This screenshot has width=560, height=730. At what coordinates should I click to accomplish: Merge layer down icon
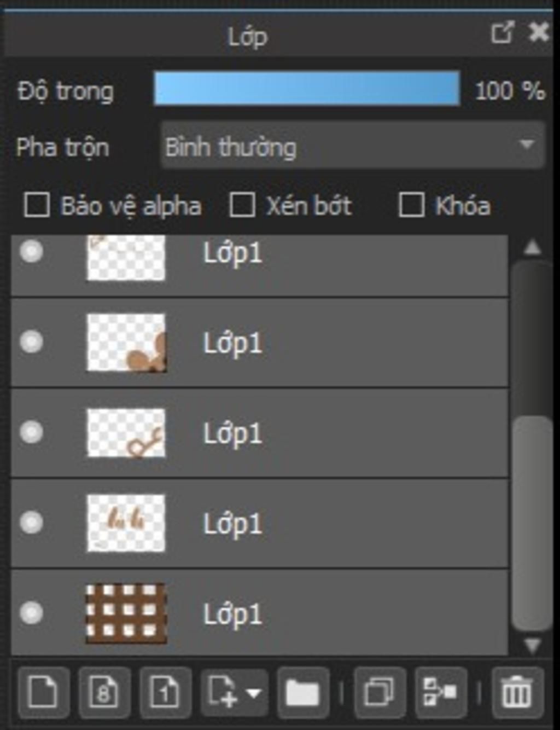[441, 692]
